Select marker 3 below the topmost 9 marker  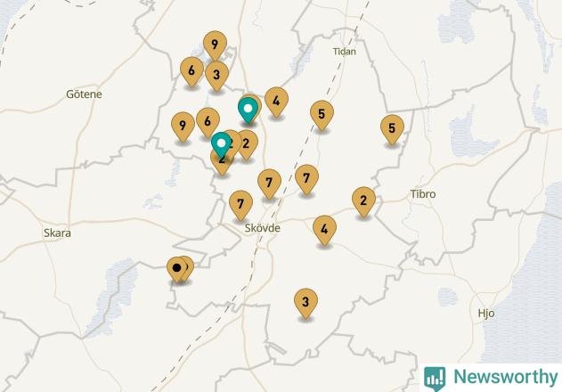click(216, 76)
